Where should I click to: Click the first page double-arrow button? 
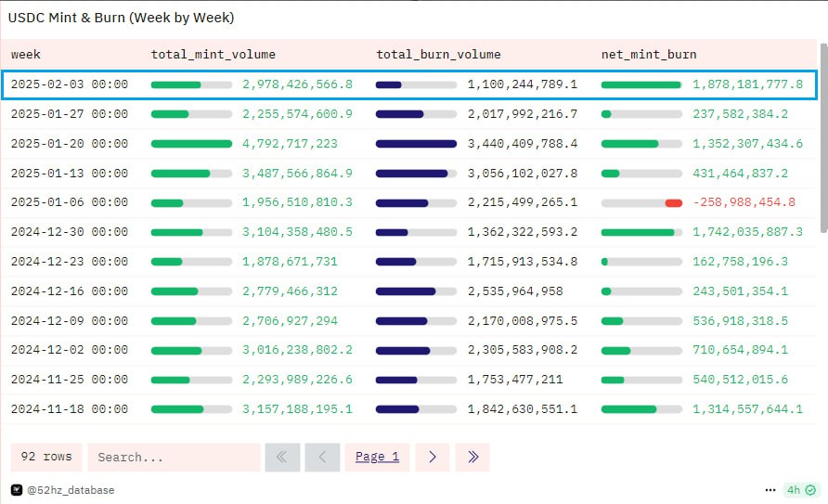click(282, 457)
